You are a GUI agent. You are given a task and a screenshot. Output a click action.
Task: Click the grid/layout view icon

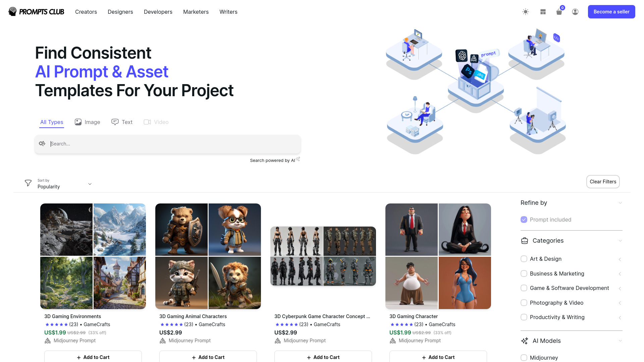point(543,11)
